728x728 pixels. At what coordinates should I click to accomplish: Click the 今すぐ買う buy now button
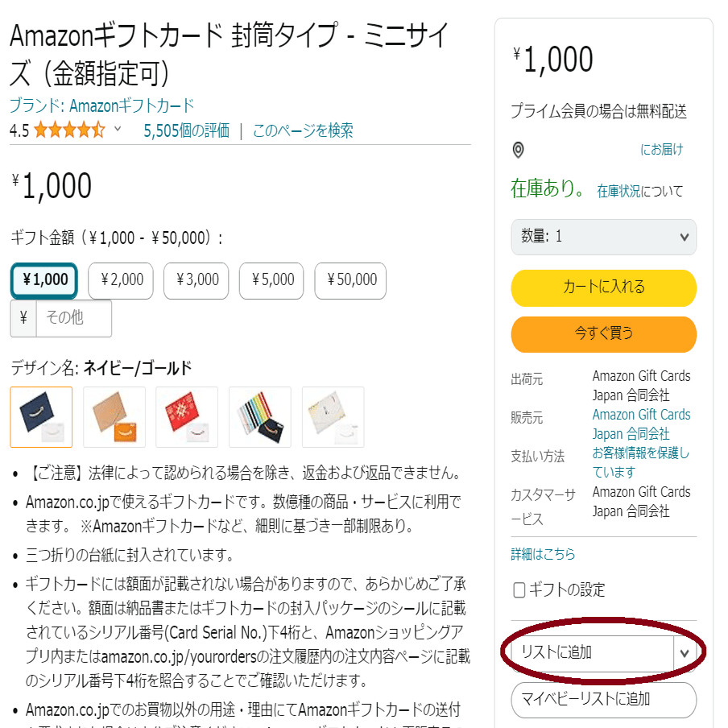(602, 334)
